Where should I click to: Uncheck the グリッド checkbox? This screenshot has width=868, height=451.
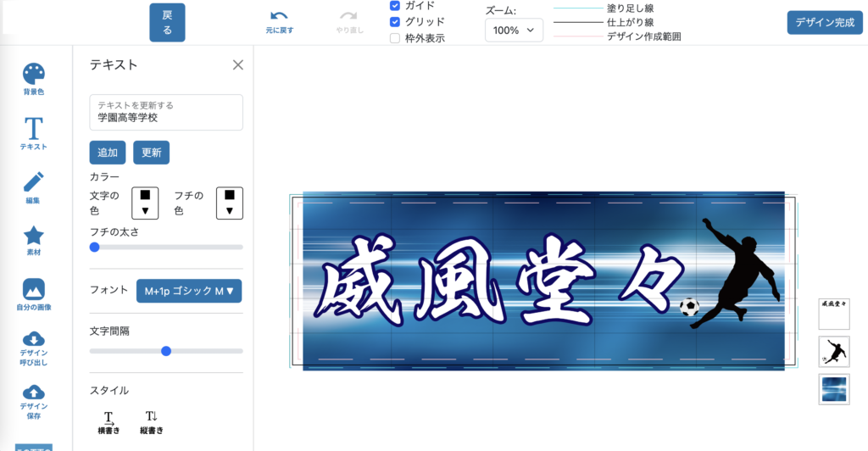point(395,22)
